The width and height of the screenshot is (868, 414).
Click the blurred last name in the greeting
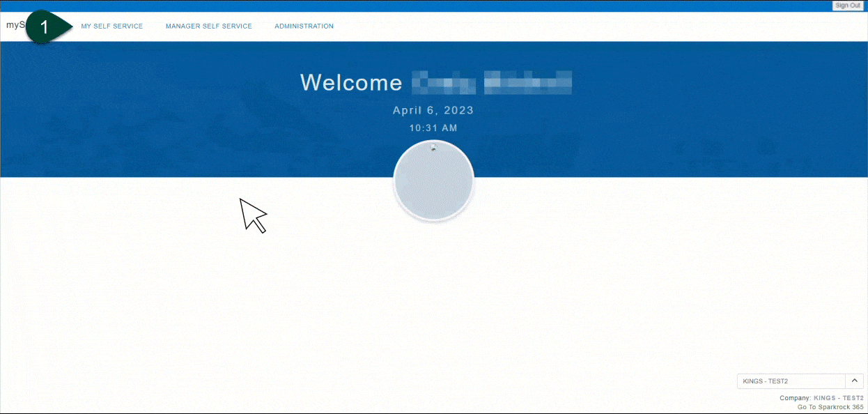(x=527, y=83)
